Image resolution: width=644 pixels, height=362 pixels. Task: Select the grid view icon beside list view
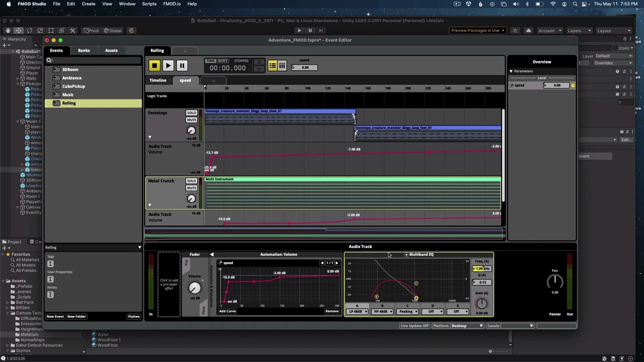click(x=282, y=66)
